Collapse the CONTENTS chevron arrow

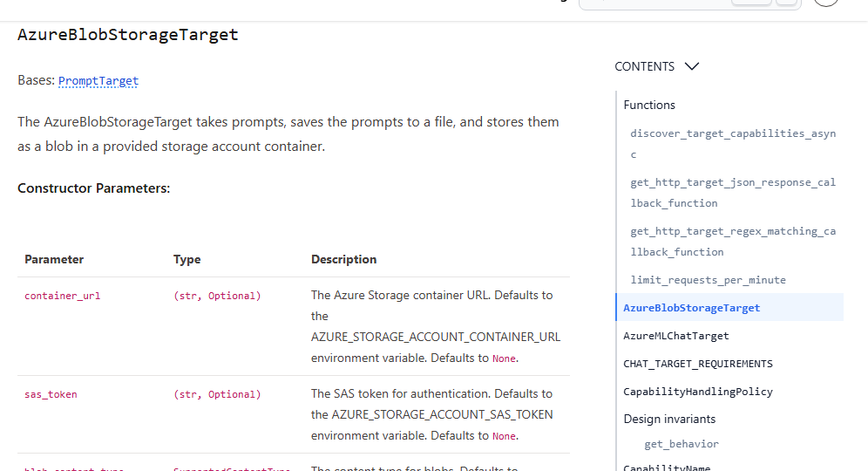[691, 66]
